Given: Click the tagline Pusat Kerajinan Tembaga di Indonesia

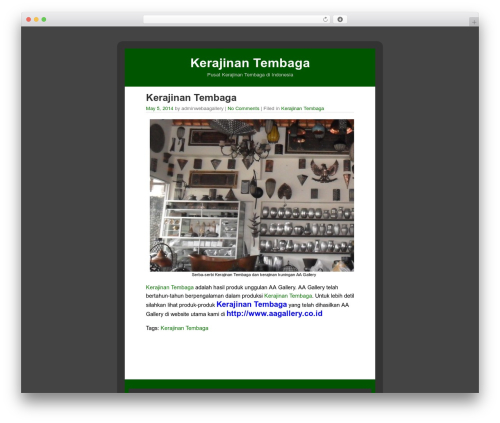Looking at the screenshot, I should [x=250, y=75].
